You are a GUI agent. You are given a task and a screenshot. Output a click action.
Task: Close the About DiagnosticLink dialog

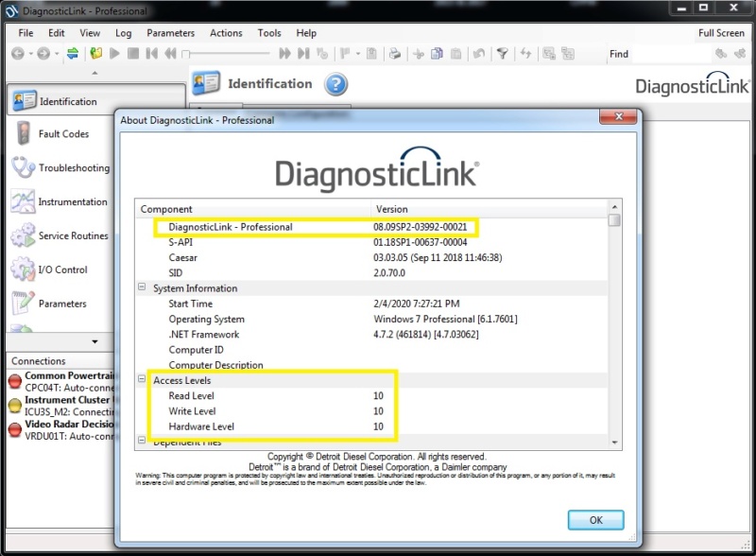[619, 116]
